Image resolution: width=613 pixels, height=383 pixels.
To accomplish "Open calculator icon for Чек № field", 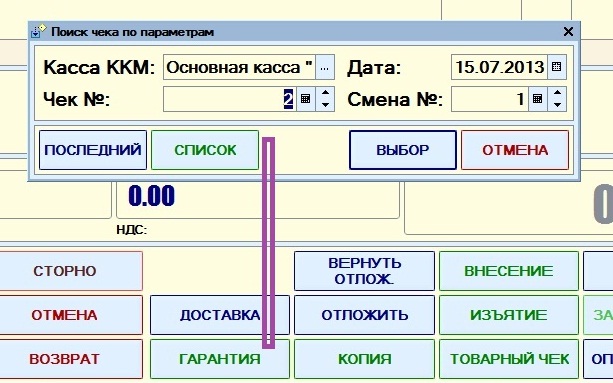I will [306, 99].
